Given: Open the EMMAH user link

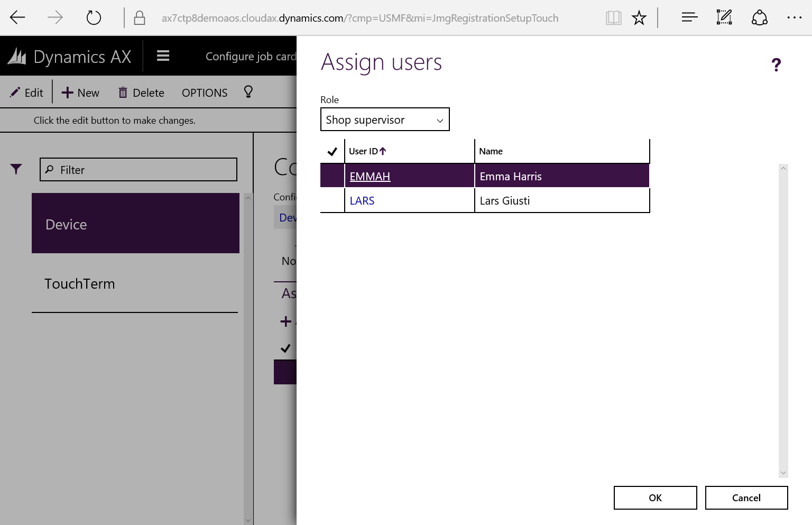Looking at the screenshot, I should (370, 176).
